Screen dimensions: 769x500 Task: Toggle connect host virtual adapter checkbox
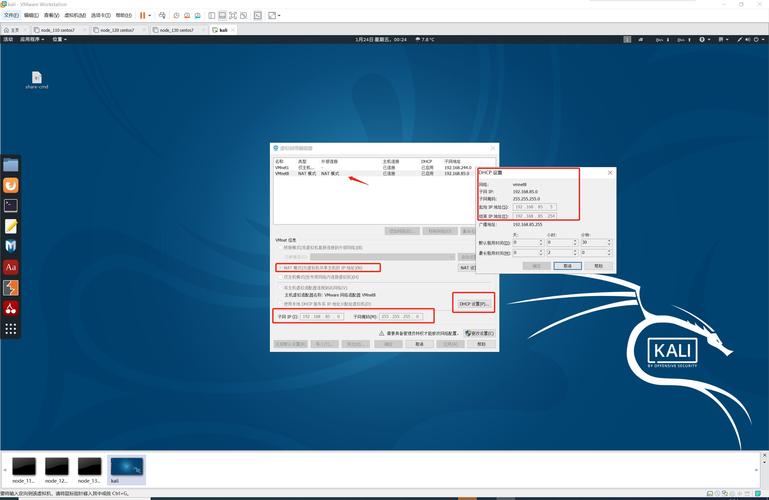[281, 288]
